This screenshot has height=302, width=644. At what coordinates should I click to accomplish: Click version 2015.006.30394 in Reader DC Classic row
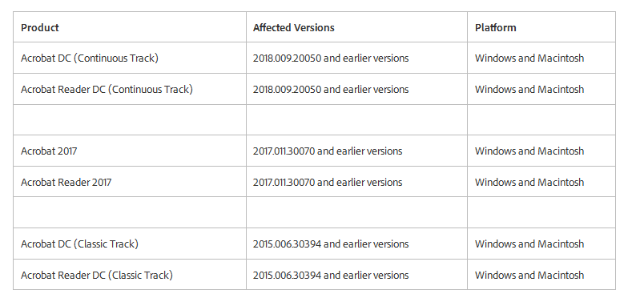(287, 275)
